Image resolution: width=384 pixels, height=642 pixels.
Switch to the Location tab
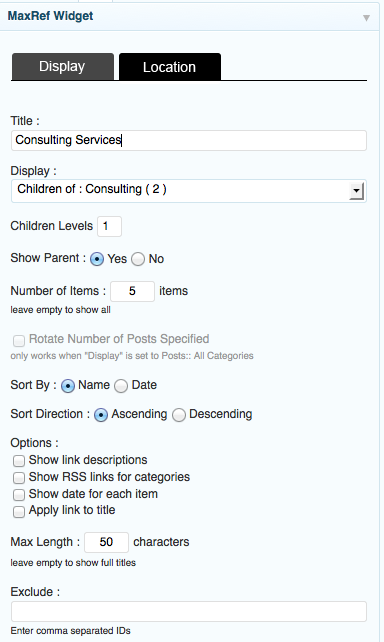point(170,67)
